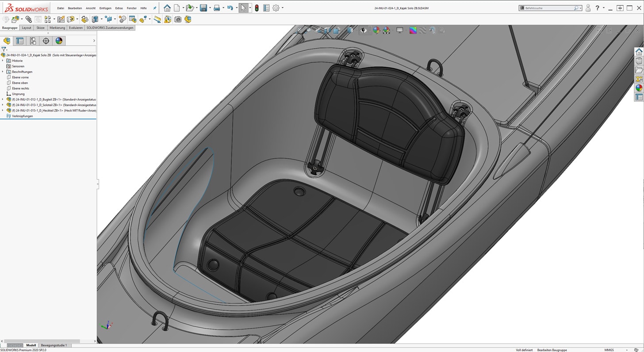Expand the Bugteil ZB component node
The height and width of the screenshot is (352, 644).
(3, 99)
